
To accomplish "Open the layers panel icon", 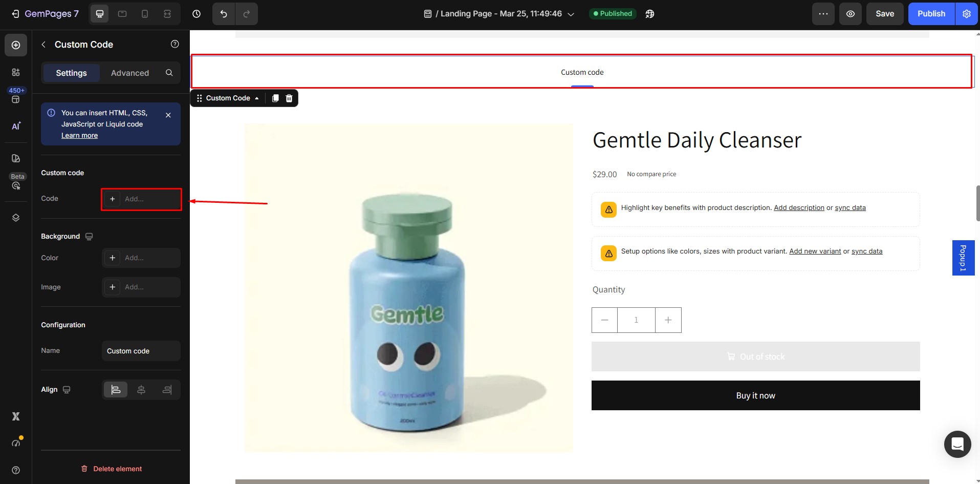I will coord(16,218).
